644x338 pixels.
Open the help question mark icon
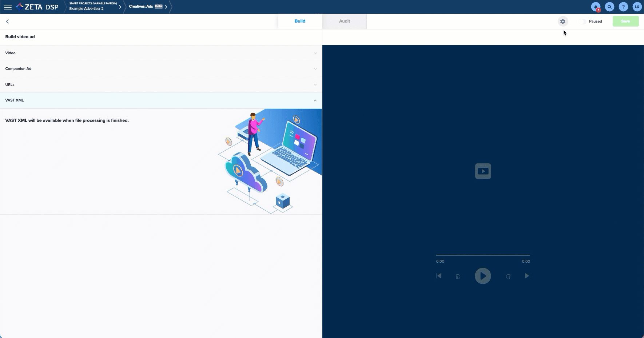[623, 7]
